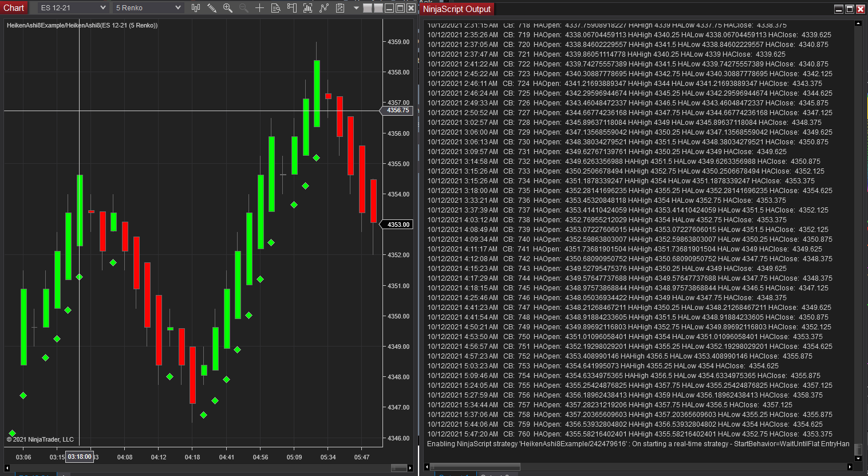868x476 pixels.
Task: Open the Strategies icon in chart toolbar
Action: point(340,8)
